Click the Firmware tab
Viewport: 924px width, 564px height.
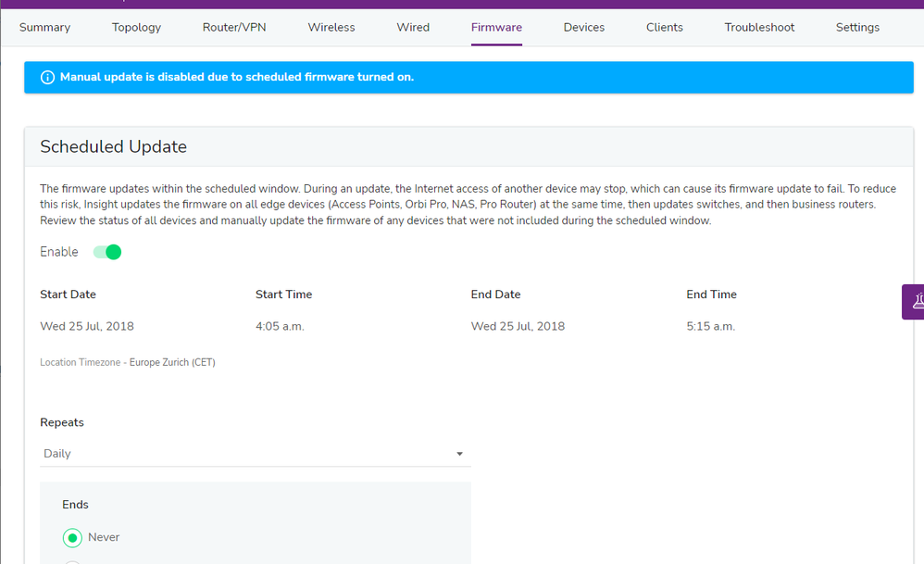[496, 27]
